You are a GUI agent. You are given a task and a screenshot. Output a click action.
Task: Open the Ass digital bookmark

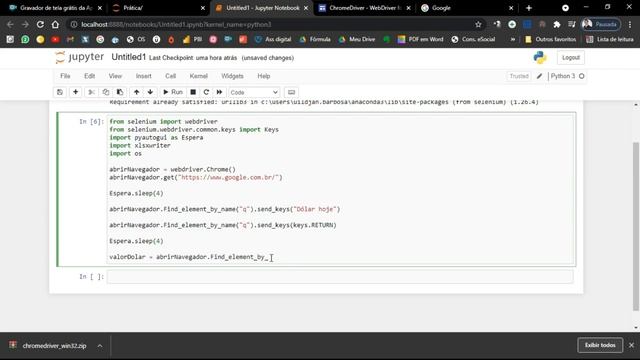[273, 39]
